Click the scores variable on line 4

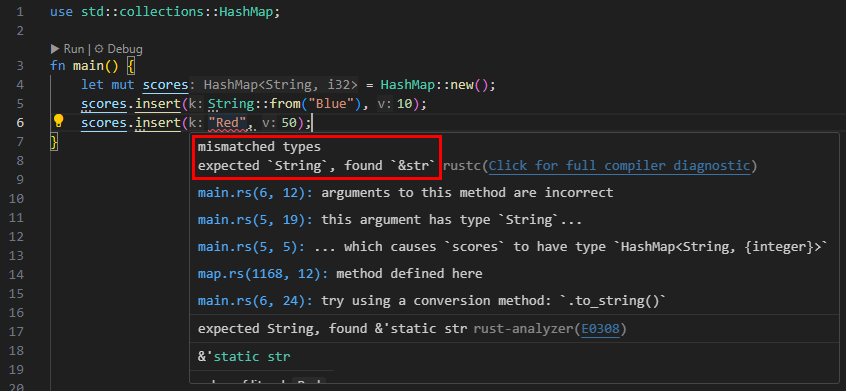[165, 85]
